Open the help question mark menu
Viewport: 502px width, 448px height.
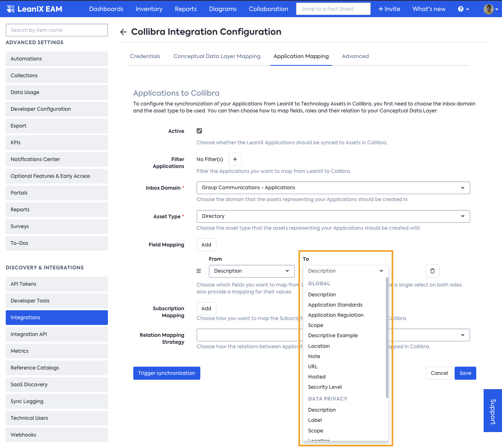point(463,9)
